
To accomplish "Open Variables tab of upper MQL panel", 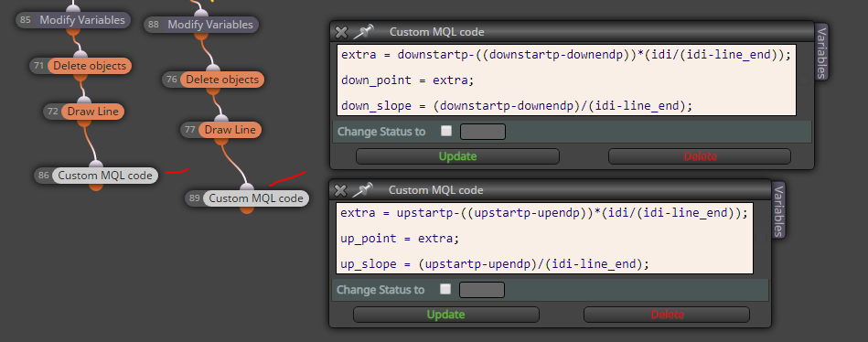I will [x=821, y=52].
